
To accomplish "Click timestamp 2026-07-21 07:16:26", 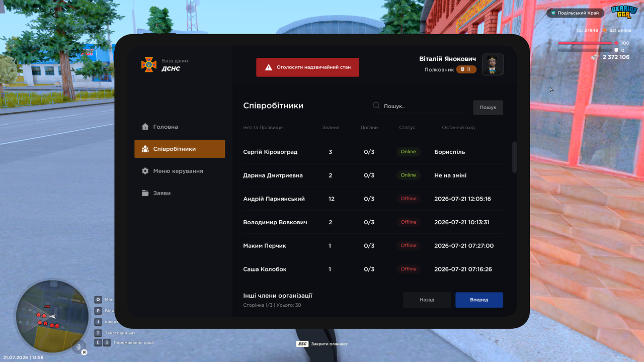I will (463, 269).
